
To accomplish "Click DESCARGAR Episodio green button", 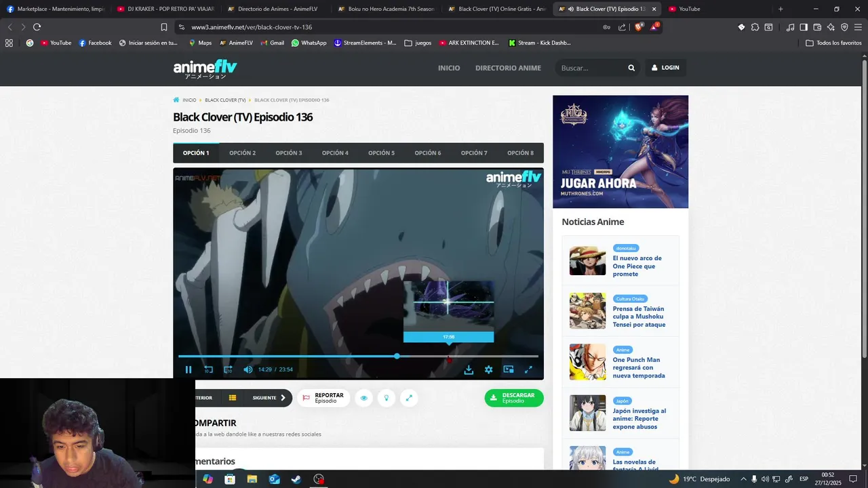I will pyautogui.click(x=514, y=398).
